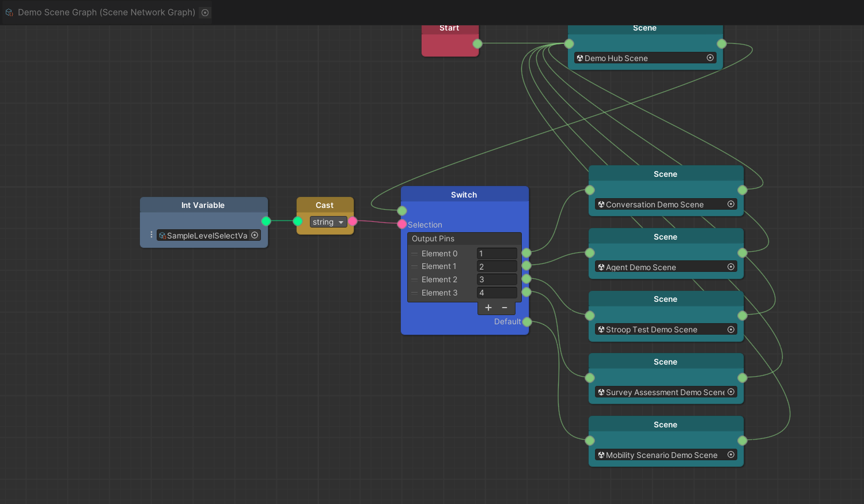Click the Cast node green input port
This screenshot has width=864, height=504.
click(x=298, y=221)
